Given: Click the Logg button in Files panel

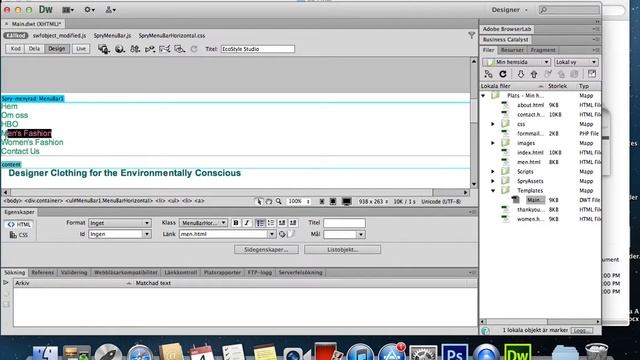Looking at the screenshot, I should (582, 331).
